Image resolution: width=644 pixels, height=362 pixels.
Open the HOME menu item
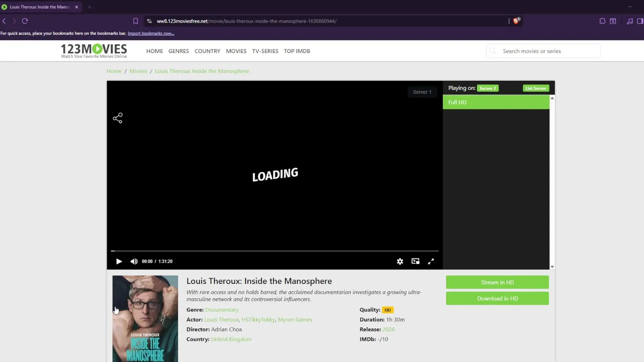click(x=154, y=51)
